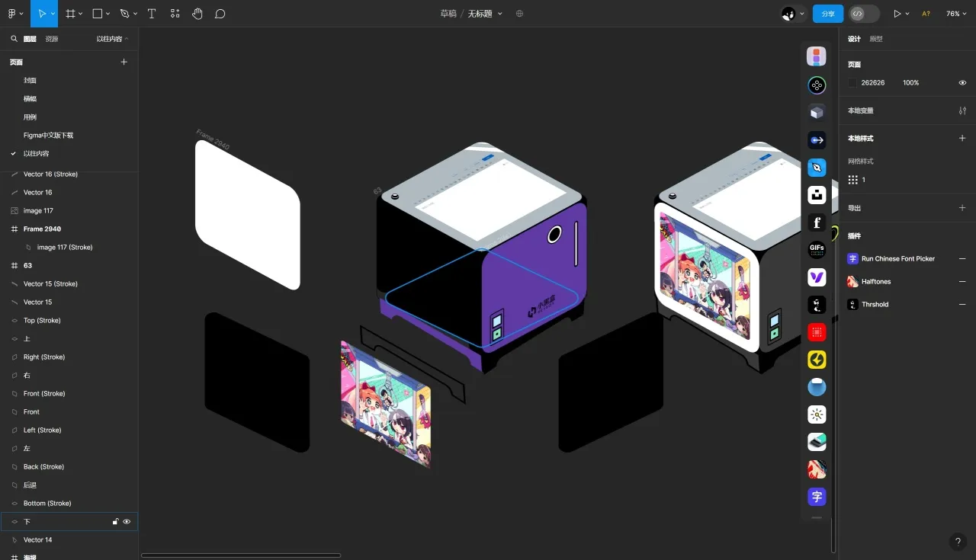Click the search icon in layers panel
The height and width of the screenshot is (560, 976).
[14, 38]
